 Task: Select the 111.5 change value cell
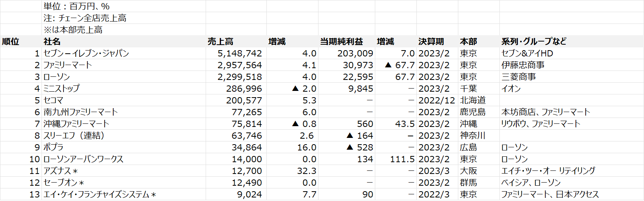[402, 159]
